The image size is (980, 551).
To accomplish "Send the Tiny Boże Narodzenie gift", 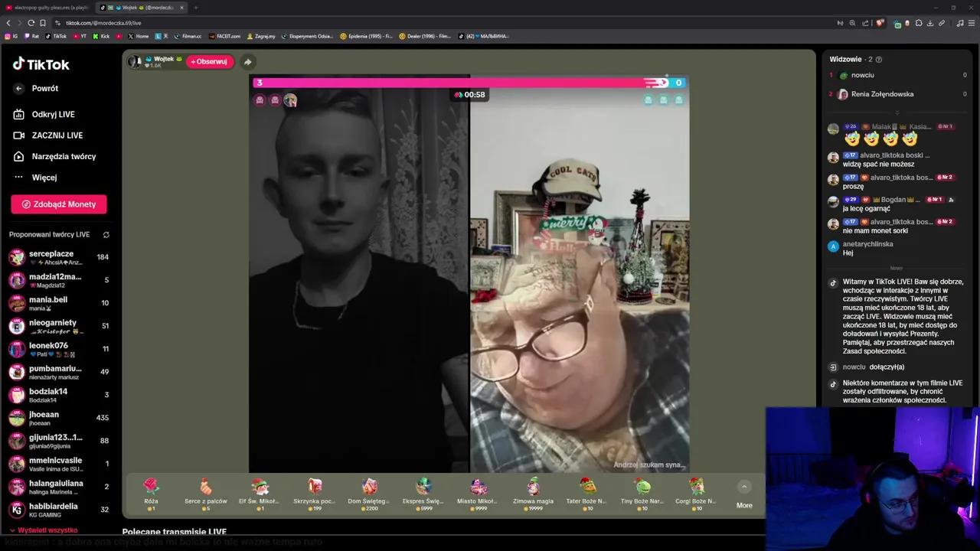I will [642, 494].
